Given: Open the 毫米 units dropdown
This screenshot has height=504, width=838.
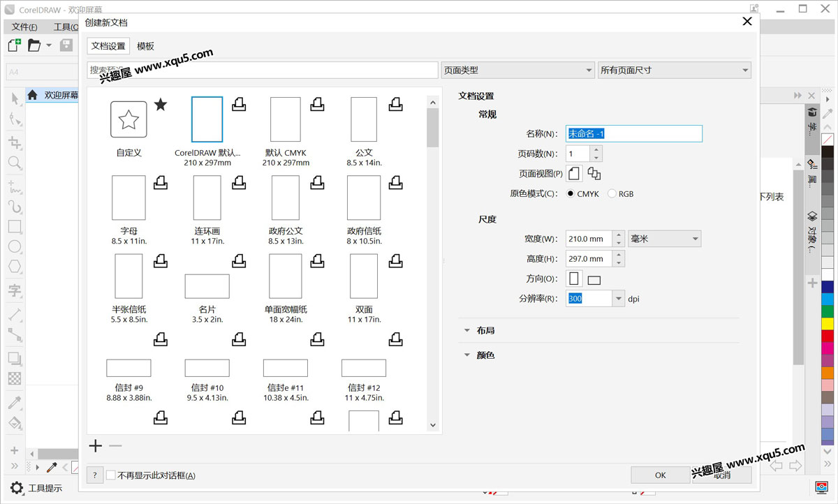Looking at the screenshot, I should pyautogui.click(x=665, y=239).
